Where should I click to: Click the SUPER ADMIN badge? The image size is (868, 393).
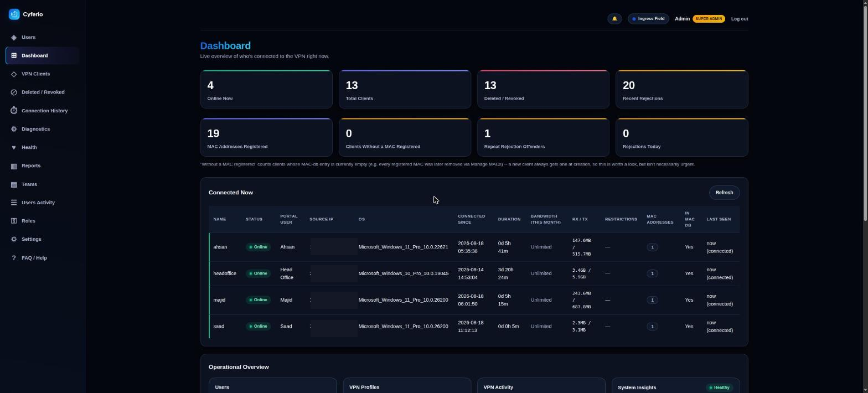709,19
